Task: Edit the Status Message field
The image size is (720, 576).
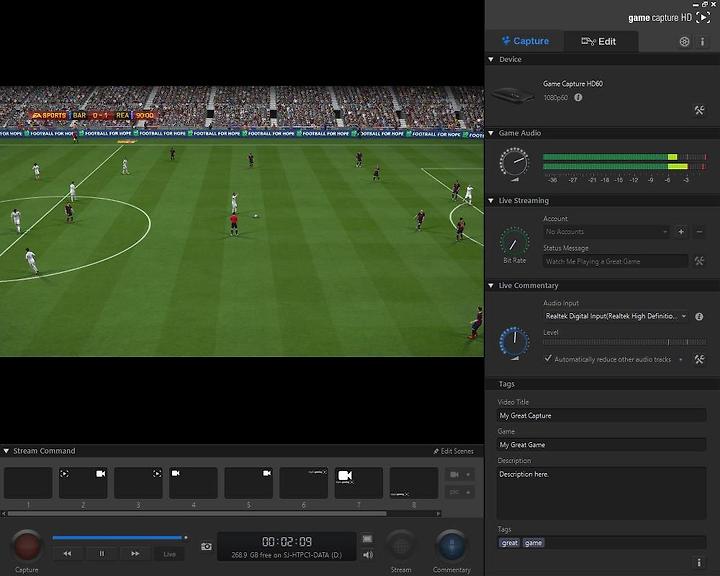Action: point(615,261)
